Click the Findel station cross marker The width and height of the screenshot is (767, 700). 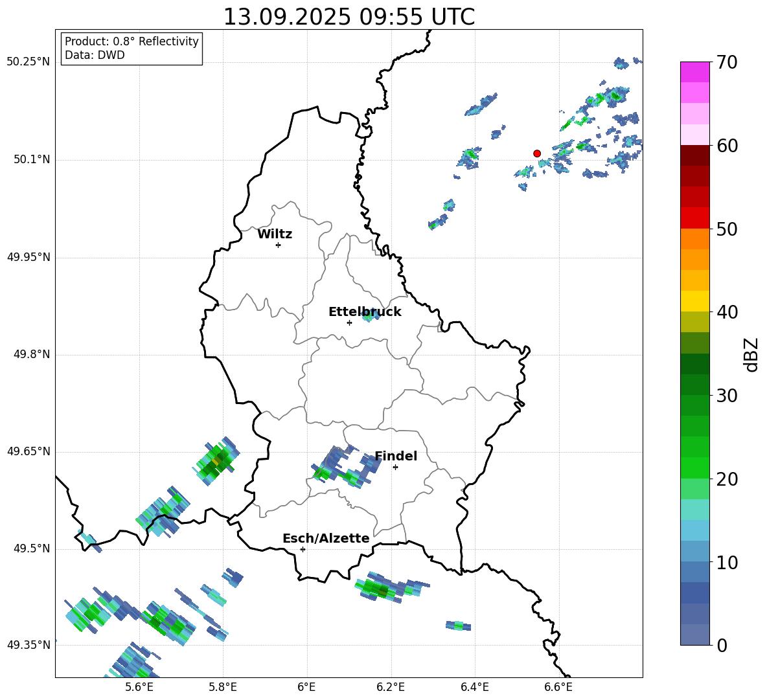(395, 468)
